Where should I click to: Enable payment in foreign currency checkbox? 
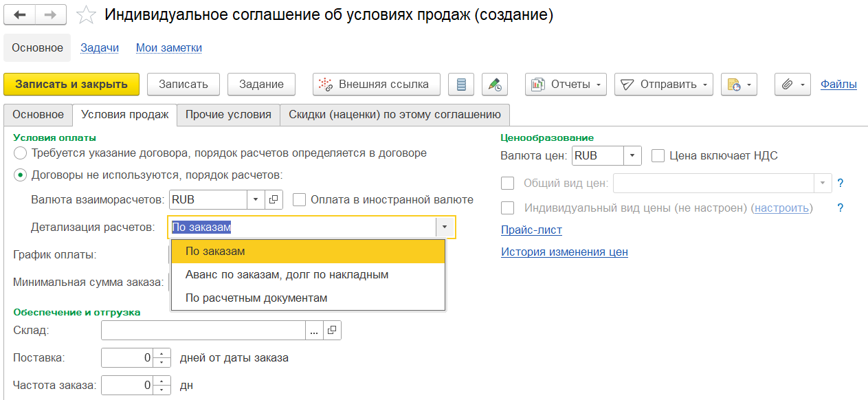click(299, 200)
